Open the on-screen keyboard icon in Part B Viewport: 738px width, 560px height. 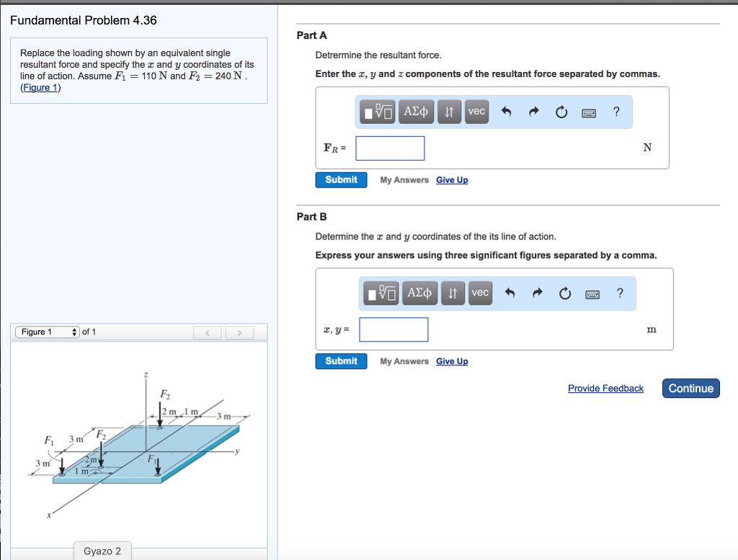(x=592, y=293)
